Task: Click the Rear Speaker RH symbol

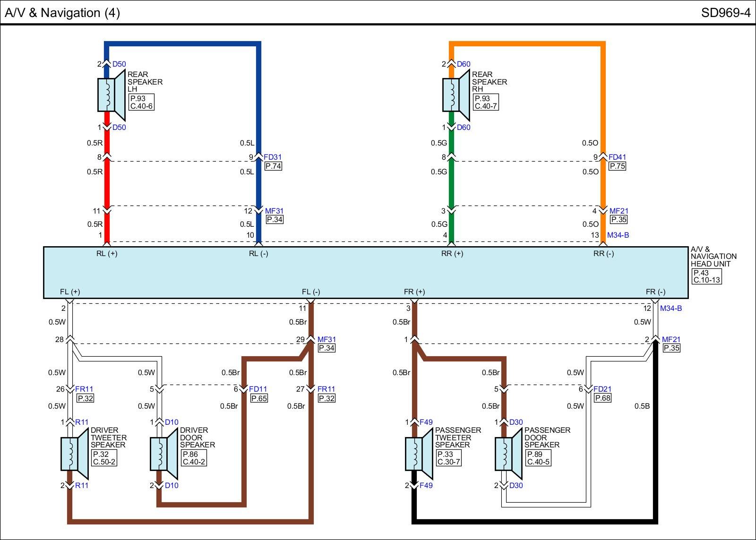Action: [456, 95]
